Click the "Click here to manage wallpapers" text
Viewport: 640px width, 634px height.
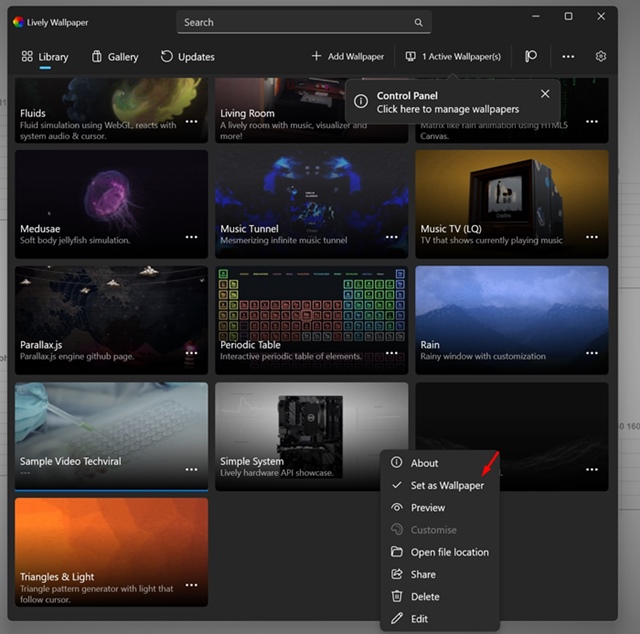(x=448, y=109)
